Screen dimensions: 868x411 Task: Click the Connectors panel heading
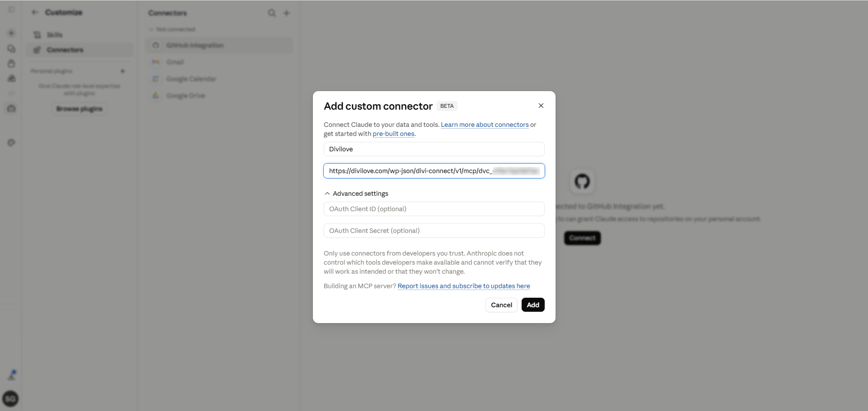[168, 13]
